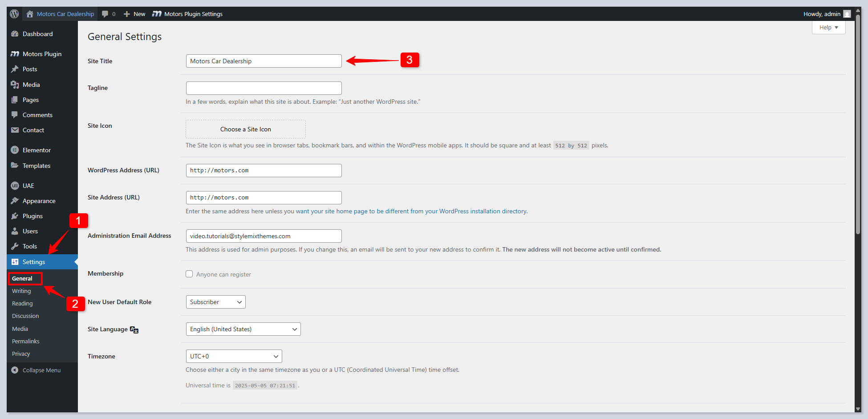The width and height of the screenshot is (868, 419).
Task: Click the Appearance paintbrush icon
Action: (x=15, y=201)
